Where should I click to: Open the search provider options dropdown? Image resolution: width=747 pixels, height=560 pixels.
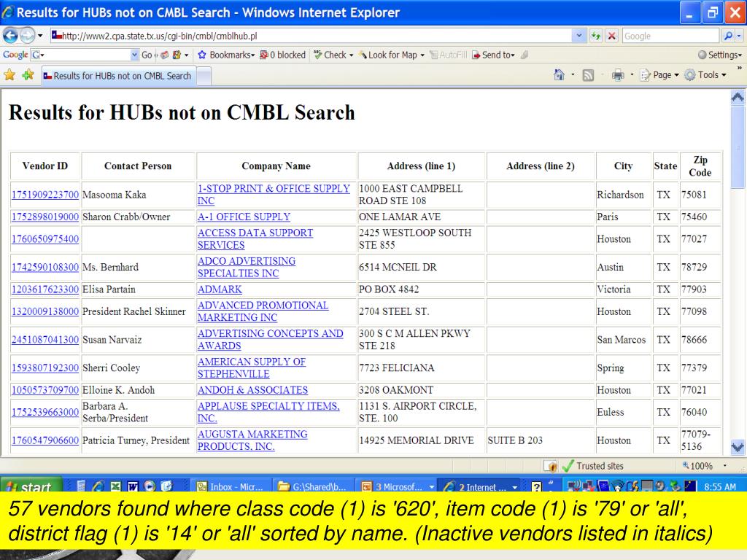point(739,36)
